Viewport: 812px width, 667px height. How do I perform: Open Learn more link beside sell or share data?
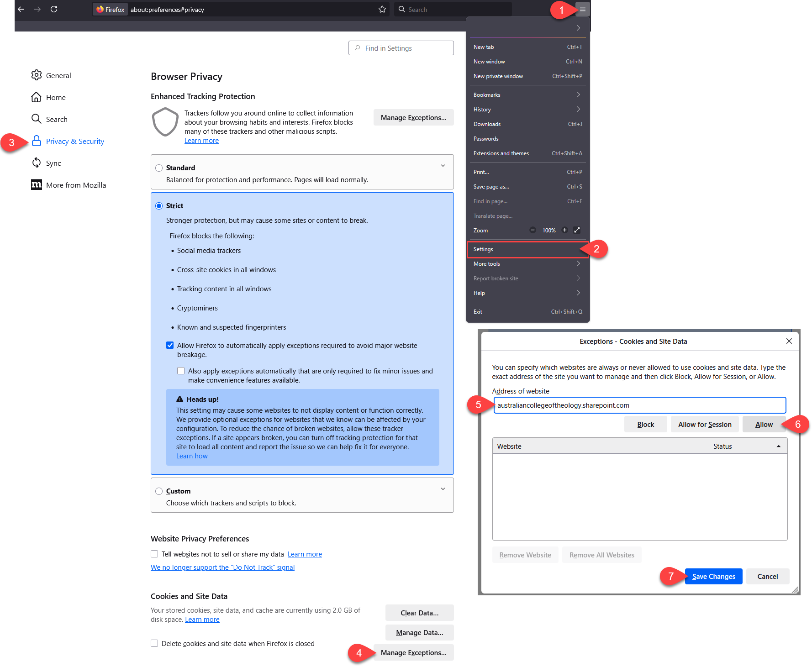(x=305, y=554)
